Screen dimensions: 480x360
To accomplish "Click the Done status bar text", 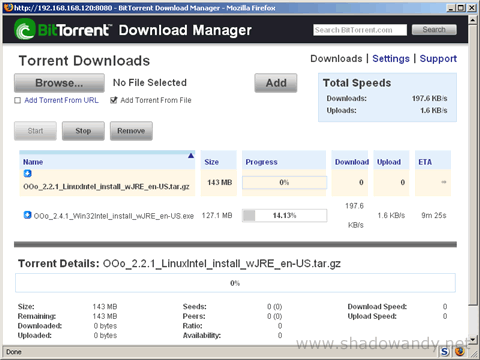I will pyautogui.click(x=14, y=352).
